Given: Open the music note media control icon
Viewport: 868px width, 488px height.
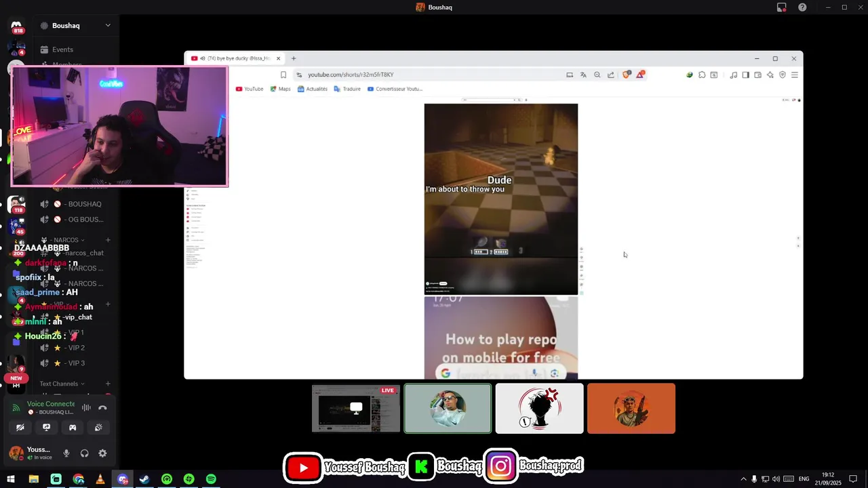Looking at the screenshot, I should [733, 75].
